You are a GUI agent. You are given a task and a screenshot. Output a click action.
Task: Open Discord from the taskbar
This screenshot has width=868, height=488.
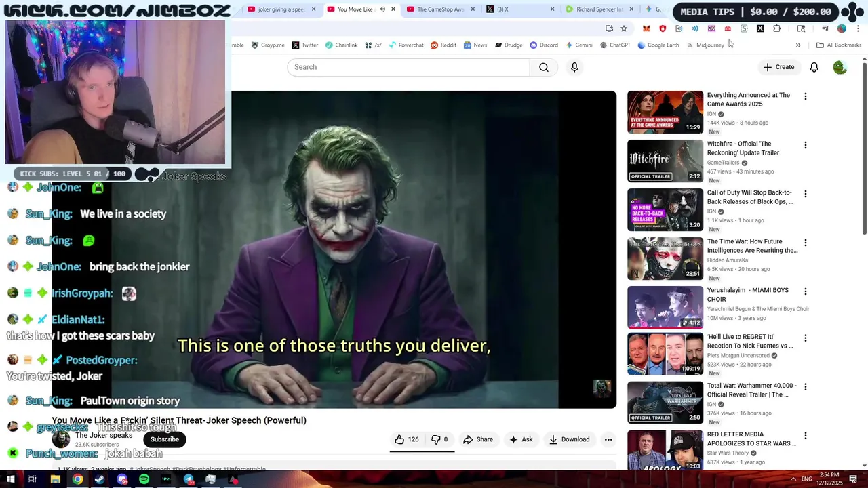tap(122, 479)
